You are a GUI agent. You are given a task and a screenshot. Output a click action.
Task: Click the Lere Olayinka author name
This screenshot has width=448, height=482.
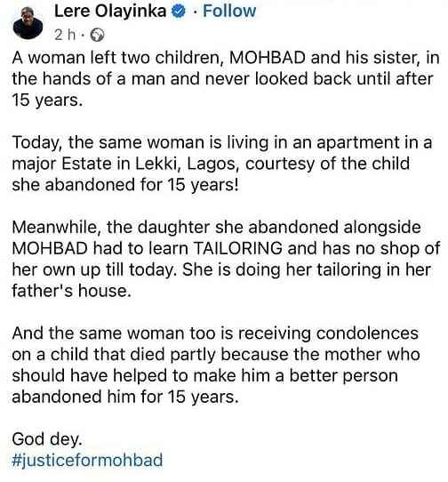[110, 11]
